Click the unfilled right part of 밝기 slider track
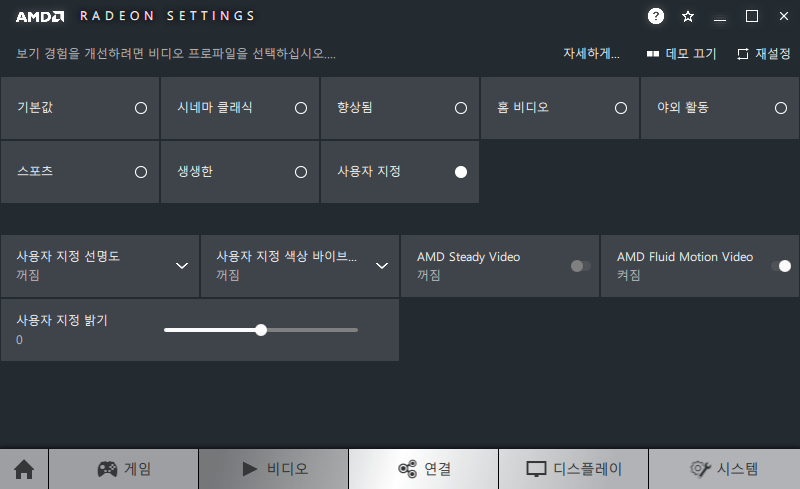The height and width of the screenshot is (489, 800). point(312,330)
